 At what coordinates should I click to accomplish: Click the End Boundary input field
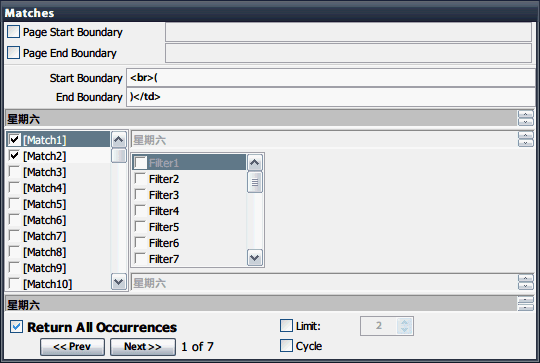click(x=331, y=97)
